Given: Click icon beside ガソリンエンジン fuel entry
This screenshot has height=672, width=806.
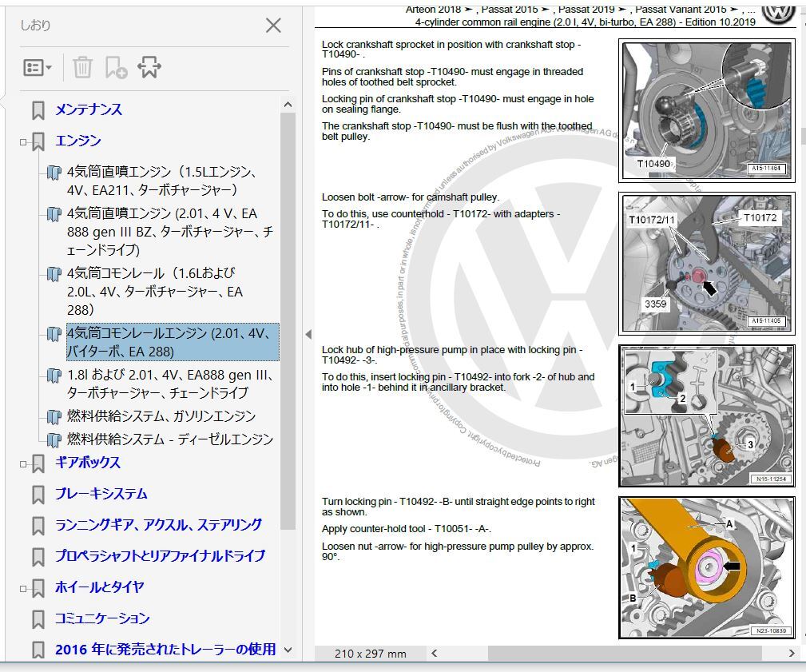Looking at the screenshot, I should tap(54, 416).
